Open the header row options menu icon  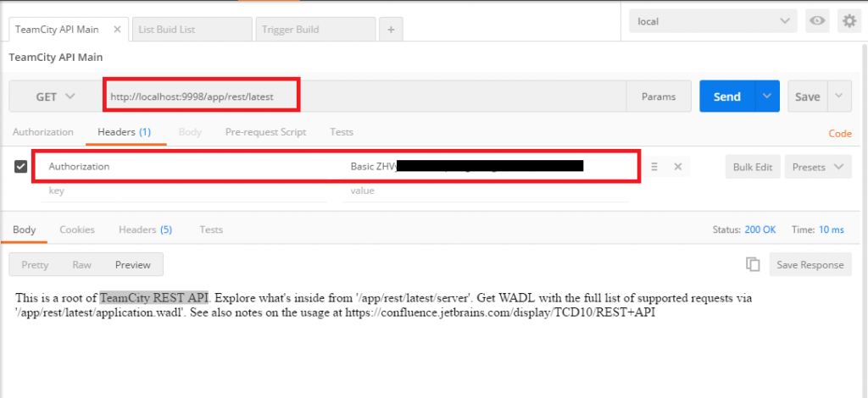(654, 166)
